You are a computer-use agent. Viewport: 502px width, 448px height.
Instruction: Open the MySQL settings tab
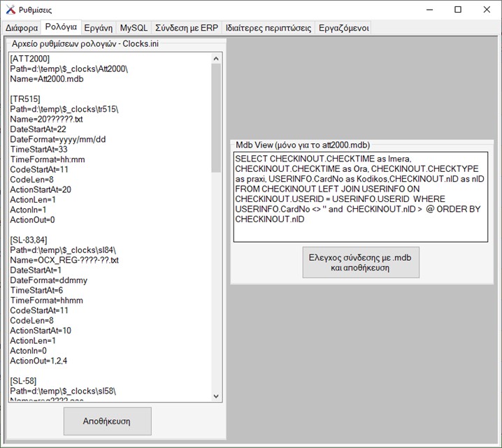click(134, 28)
